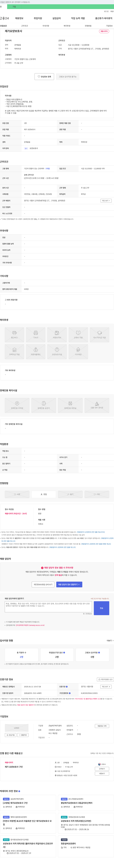Switch to the 모집요강 section tab
The image size is (114, 868).
coord(3,26)
